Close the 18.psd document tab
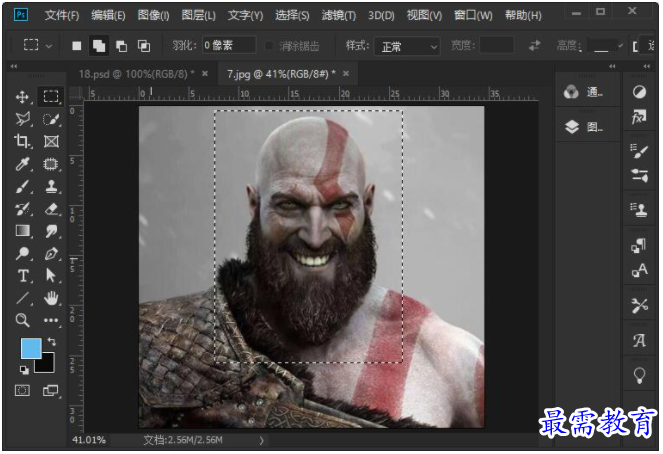 205,74
